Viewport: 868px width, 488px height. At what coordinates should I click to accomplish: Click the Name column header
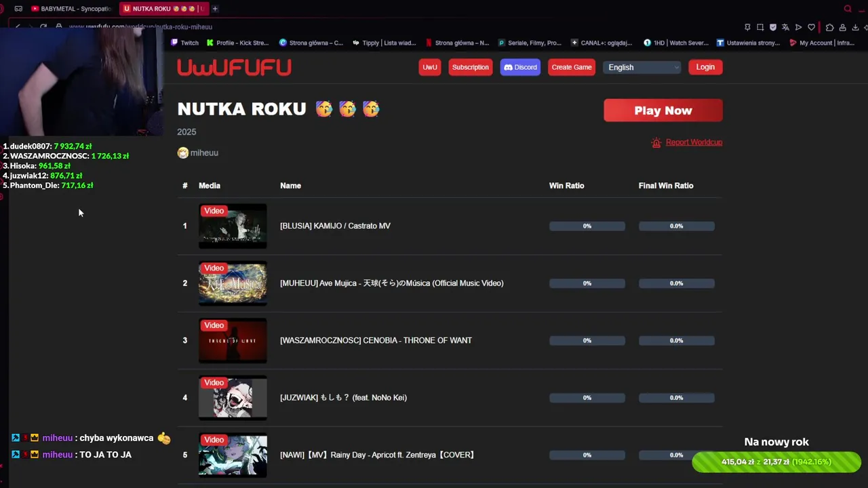(x=290, y=186)
